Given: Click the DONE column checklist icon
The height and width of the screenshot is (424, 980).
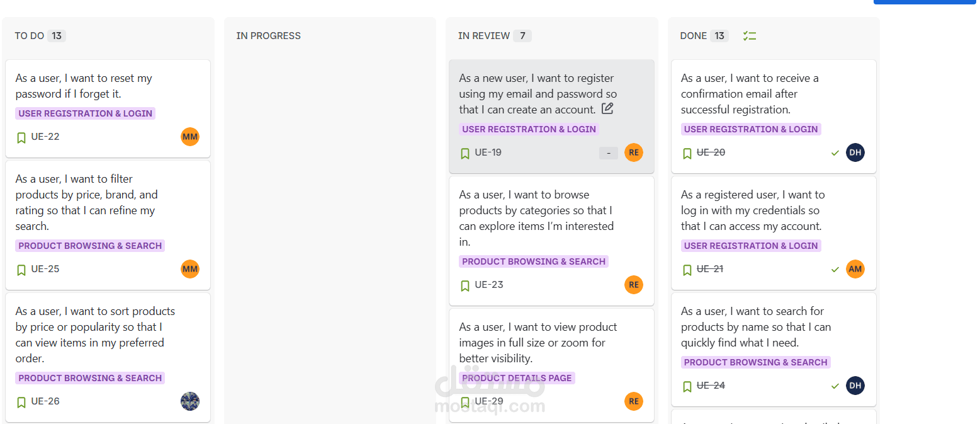Looking at the screenshot, I should point(749,36).
